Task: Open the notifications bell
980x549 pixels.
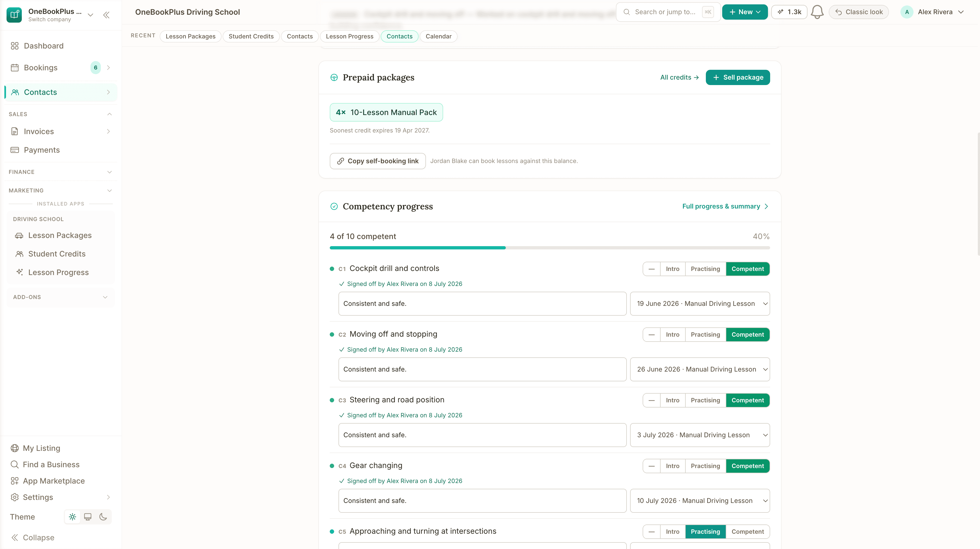Action: [817, 12]
